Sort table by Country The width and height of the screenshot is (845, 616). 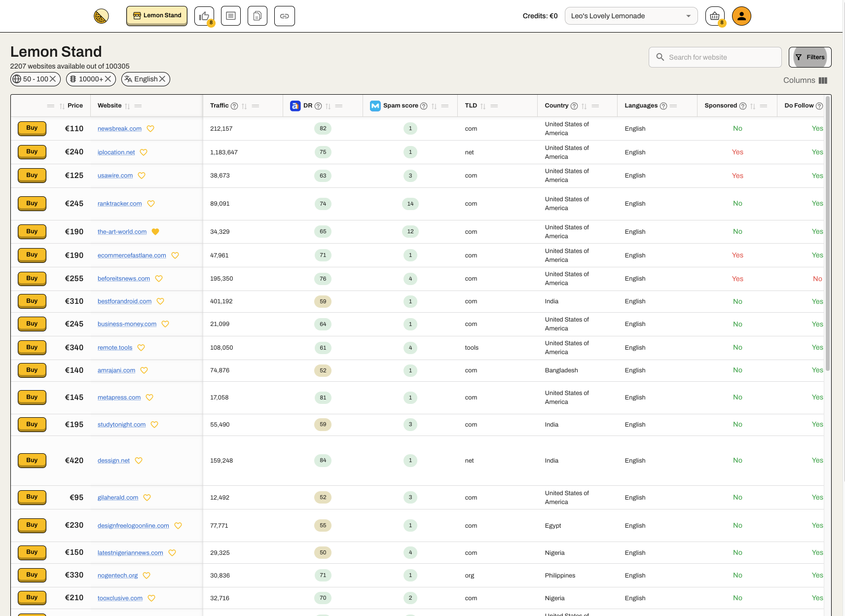tap(584, 106)
